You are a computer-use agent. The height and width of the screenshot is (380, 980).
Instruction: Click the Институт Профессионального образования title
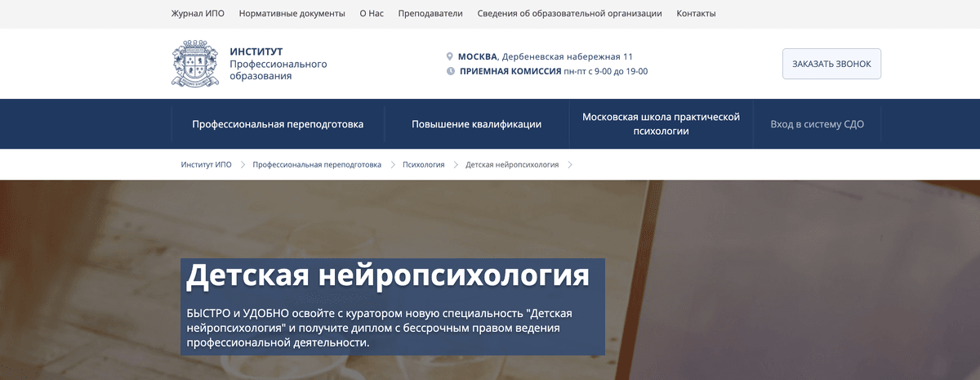[x=278, y=64]
